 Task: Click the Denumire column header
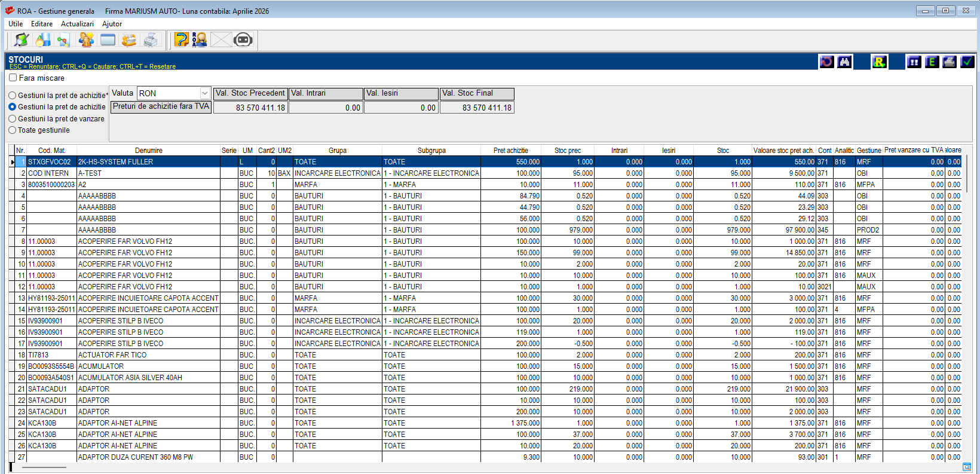tap(148, 151)
